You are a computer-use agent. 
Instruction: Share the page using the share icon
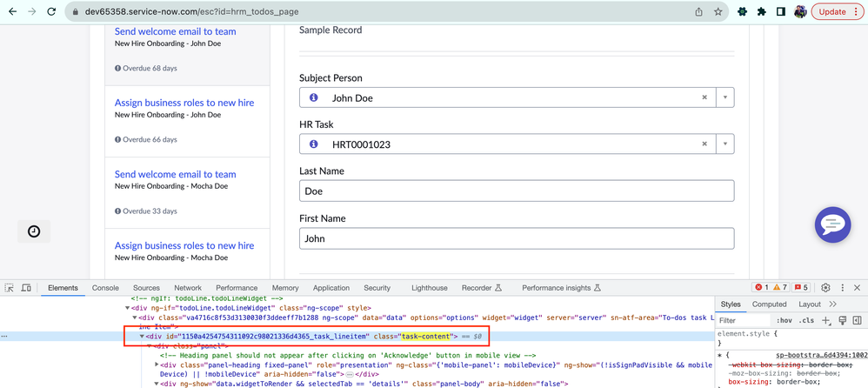click(x=699, y=11)
